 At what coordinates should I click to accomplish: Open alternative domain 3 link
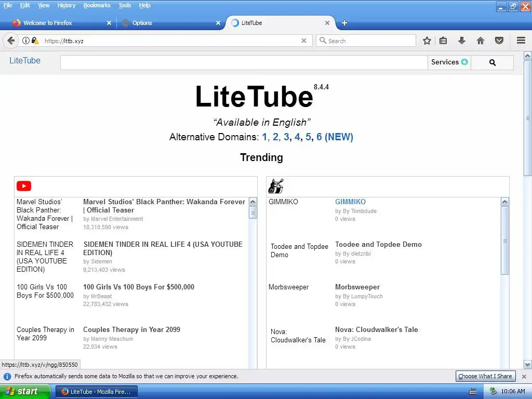(x=286, y=137)
